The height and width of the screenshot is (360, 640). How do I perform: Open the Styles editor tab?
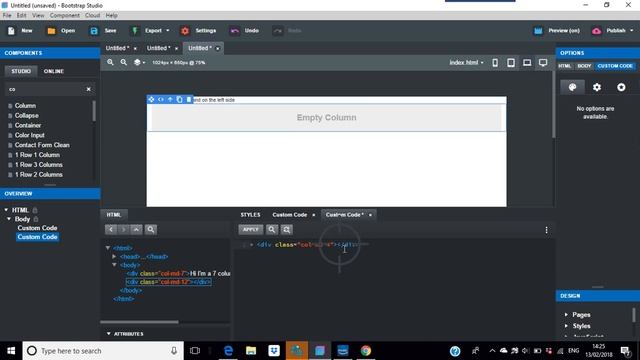250,215
